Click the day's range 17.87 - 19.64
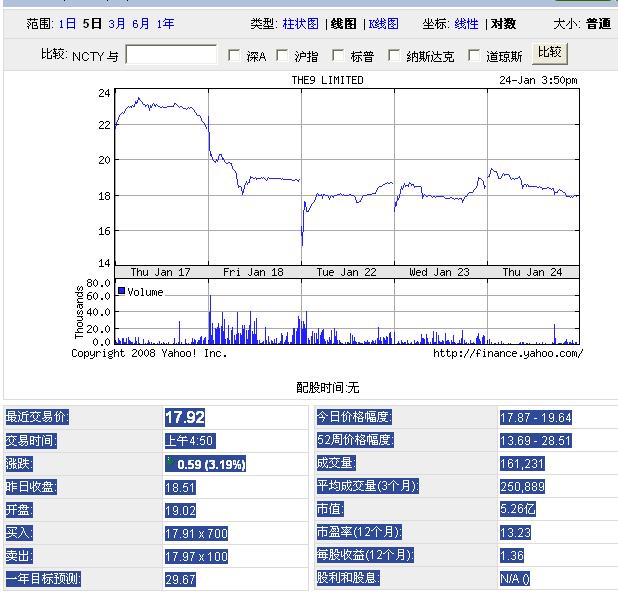 point(536,417)
